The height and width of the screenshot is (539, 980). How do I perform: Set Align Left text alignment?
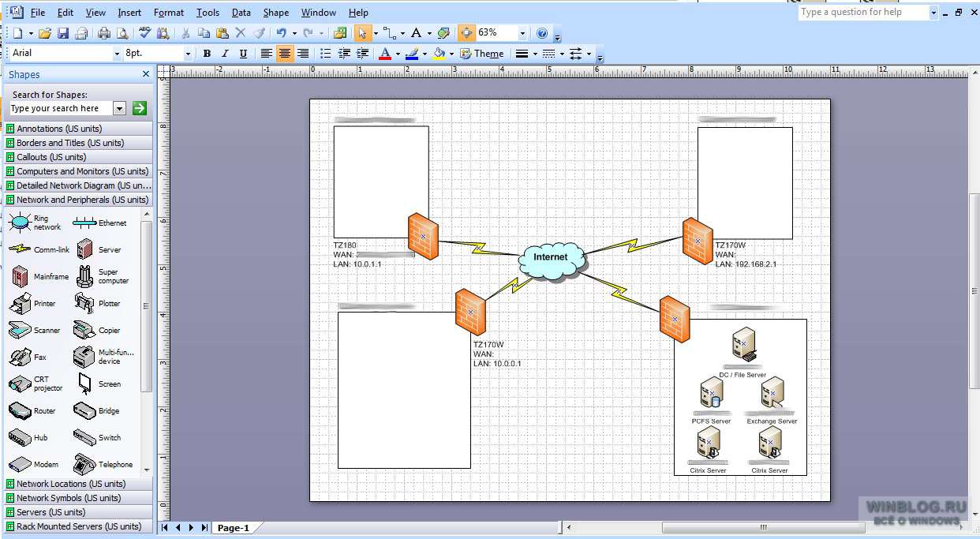267,54
